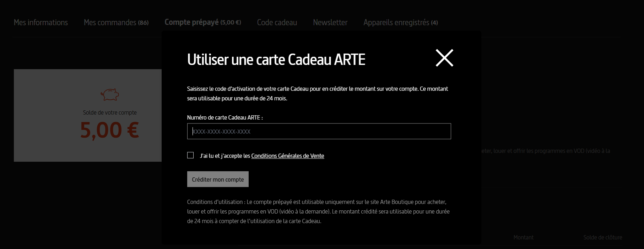Close the ARTE gift card dialog
Viewport: 644px width, 249px height.
point(444,58)
